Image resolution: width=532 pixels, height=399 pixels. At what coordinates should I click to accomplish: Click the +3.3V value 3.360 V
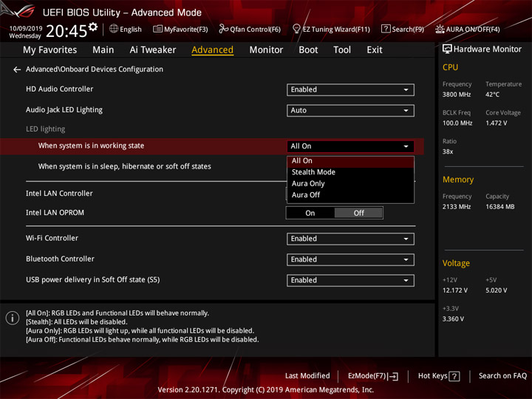[x=453, y=319]
